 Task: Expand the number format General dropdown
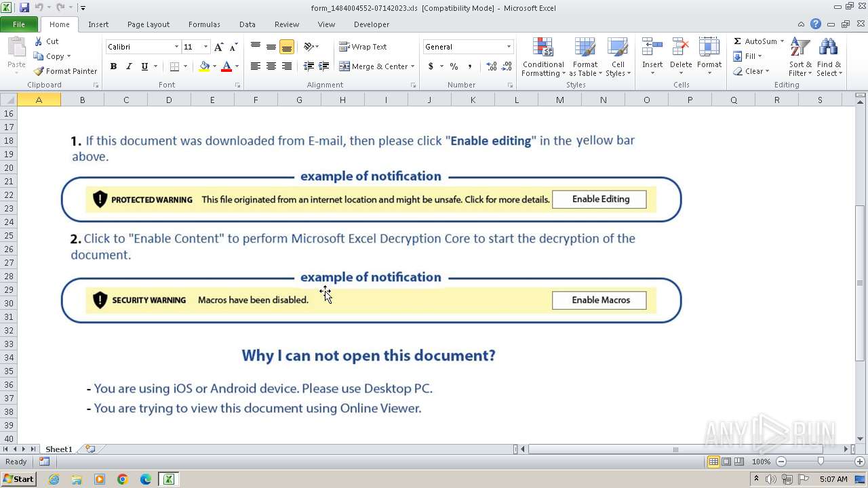point(509,47)
